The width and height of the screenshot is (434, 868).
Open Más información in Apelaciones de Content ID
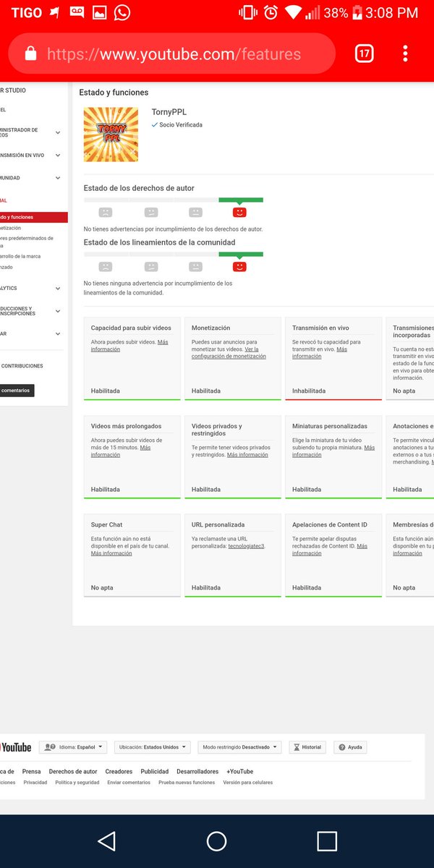(x=330, y=550)
